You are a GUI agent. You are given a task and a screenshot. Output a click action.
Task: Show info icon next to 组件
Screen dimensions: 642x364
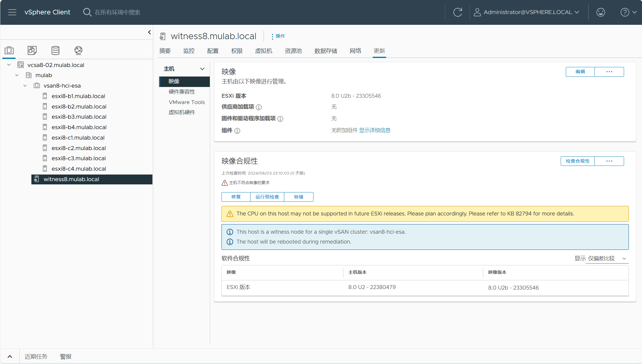click(x=237, y=131)
